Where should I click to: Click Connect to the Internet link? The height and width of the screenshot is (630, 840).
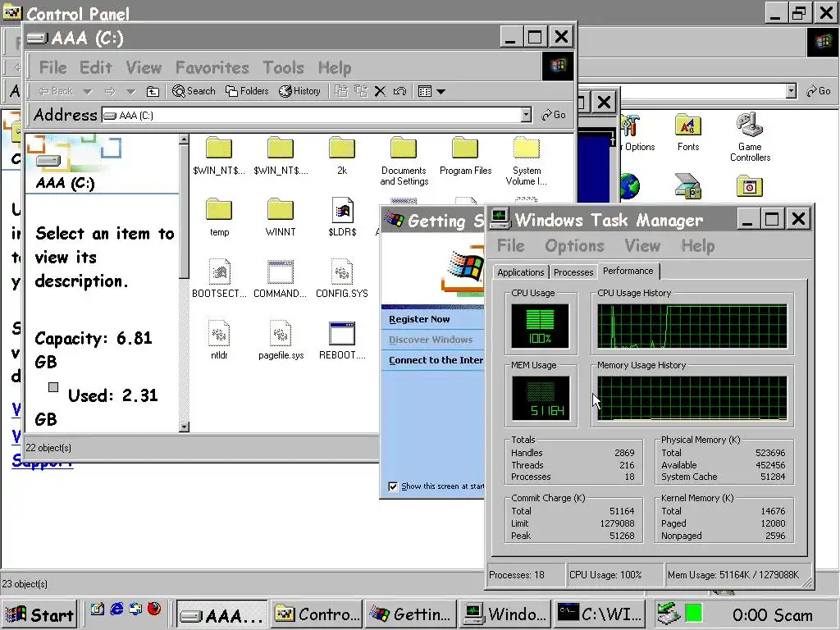[436, 361]
